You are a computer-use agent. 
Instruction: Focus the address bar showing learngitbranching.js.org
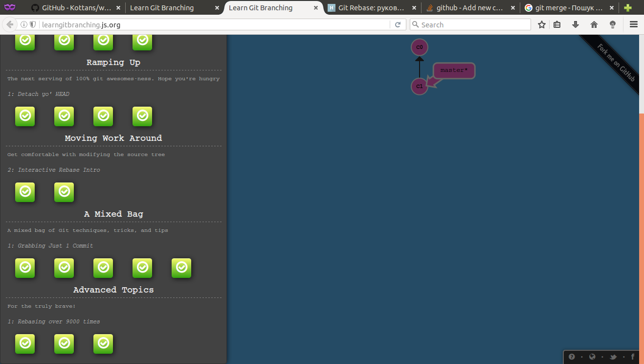coord(215,24)
